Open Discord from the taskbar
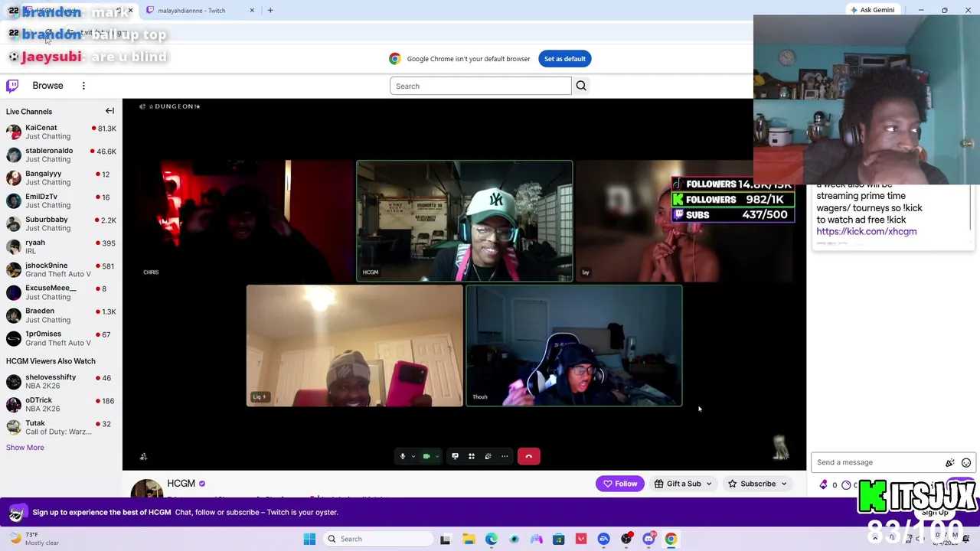 tap(648, 539)
